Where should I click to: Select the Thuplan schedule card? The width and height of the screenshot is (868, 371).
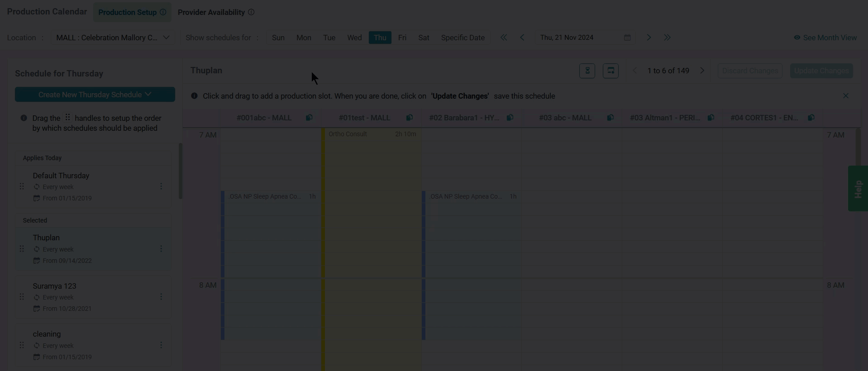93,249
